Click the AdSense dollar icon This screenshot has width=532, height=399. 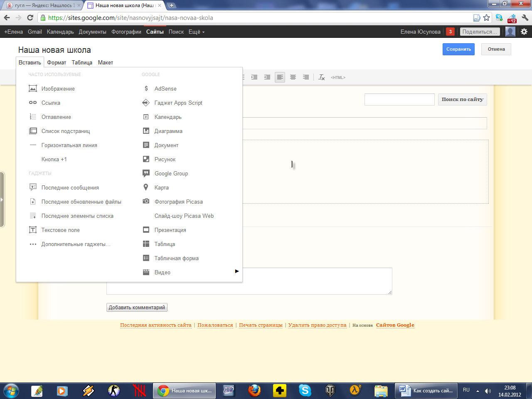pos(146,89)
